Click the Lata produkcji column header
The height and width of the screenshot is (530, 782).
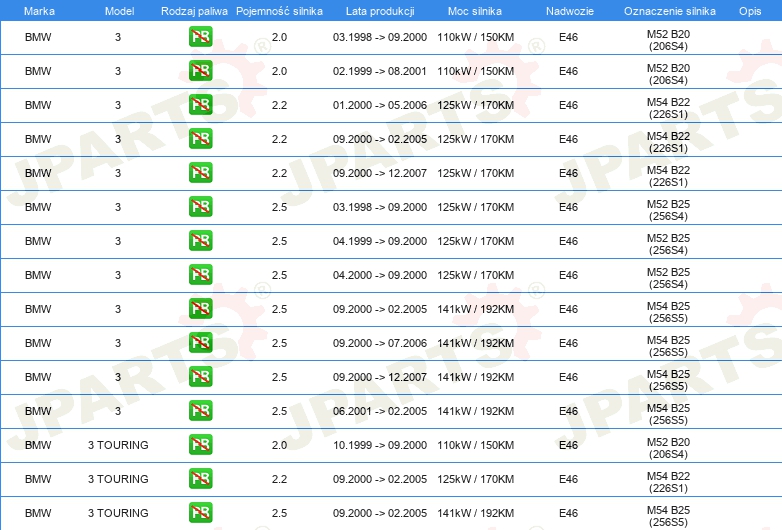click(380, 11)
